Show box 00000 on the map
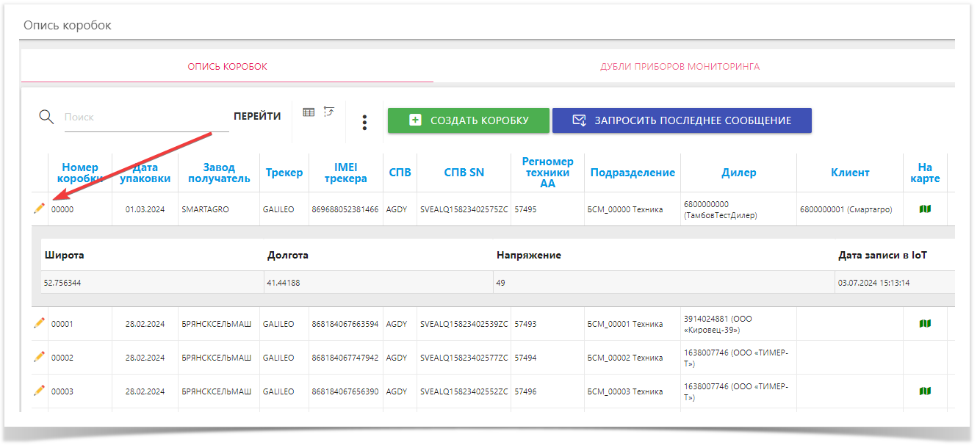Image resolution: width=980 pixels, height=448 pixels. click(925, 209)
